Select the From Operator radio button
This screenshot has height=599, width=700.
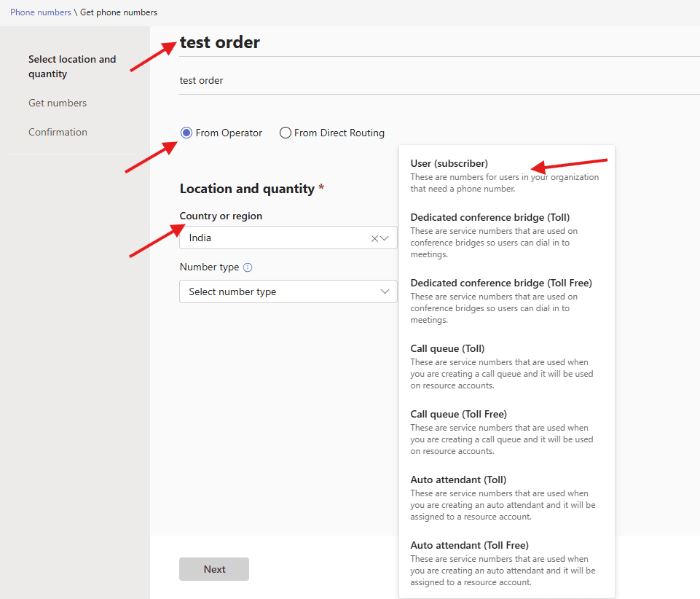(186, 133)
